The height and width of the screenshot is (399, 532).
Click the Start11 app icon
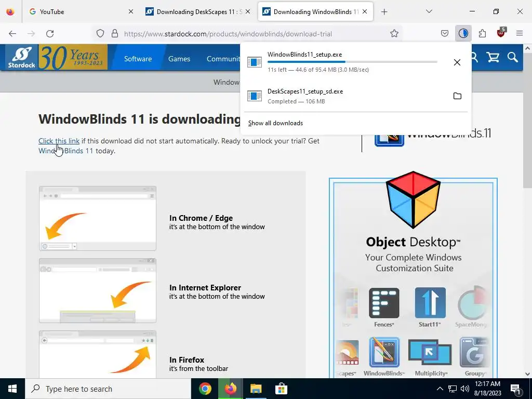[x=430, y=303]
